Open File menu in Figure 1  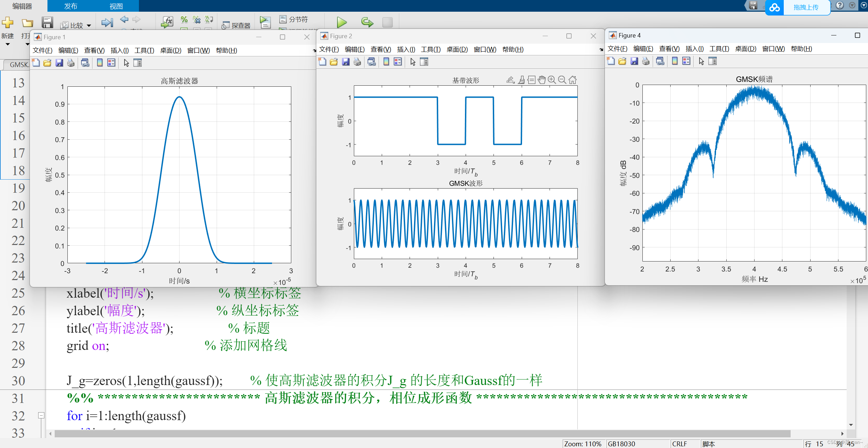[x=42, y=51]
